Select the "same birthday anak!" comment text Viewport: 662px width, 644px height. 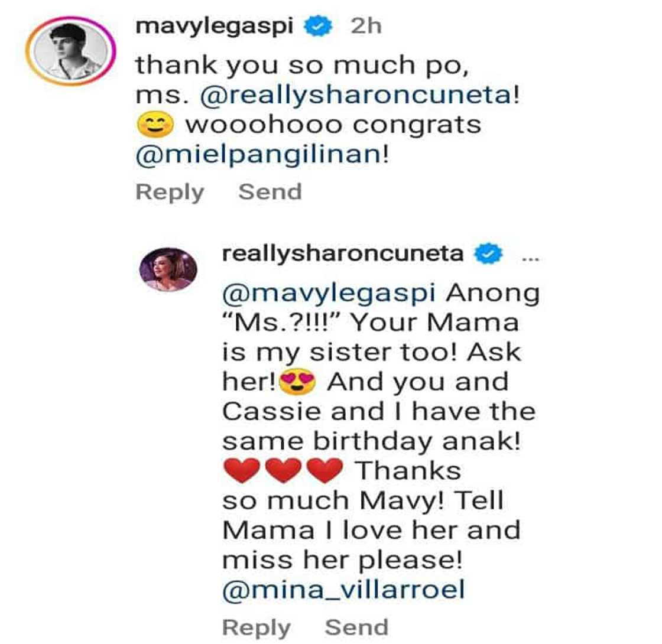coord(372,442)
